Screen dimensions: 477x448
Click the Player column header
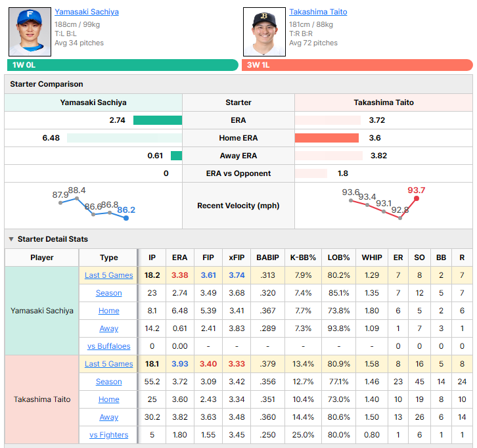(42, 258)
